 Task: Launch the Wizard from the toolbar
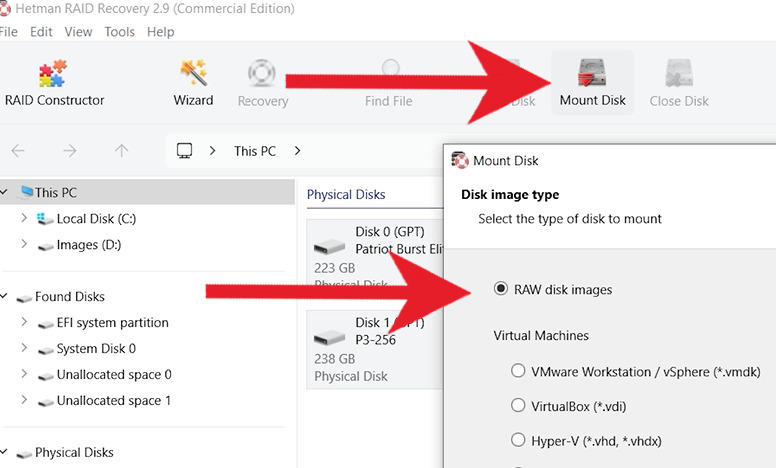click(x=193, y=83)
